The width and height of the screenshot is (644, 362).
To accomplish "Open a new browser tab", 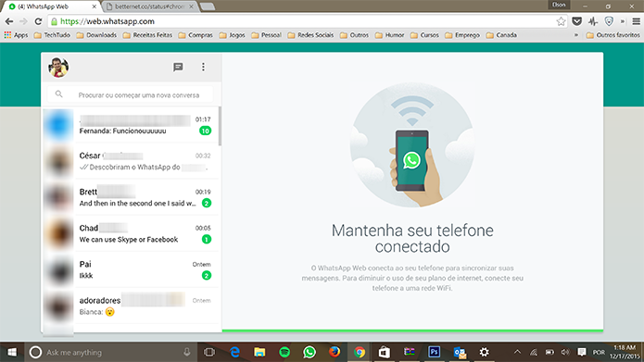I will click(208, 6).
